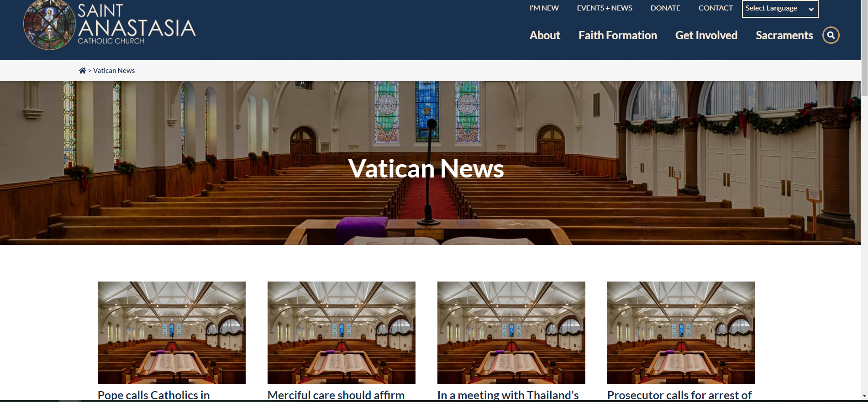Open the Sacraments menu
This screenshot has width=868, height=402.
(784, 35)
